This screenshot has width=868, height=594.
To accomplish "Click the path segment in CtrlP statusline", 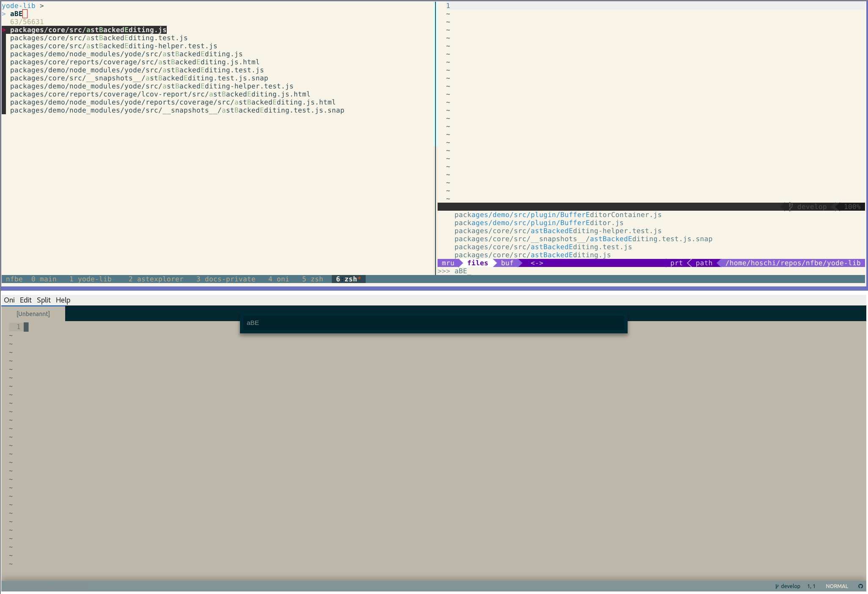I will pos(704,263).
